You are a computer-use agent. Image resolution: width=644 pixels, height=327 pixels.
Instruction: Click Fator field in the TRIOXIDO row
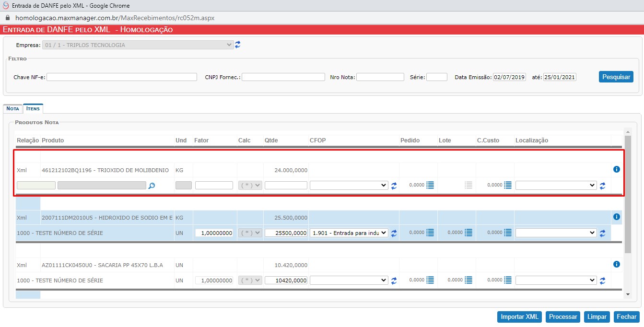pos(214,186)
